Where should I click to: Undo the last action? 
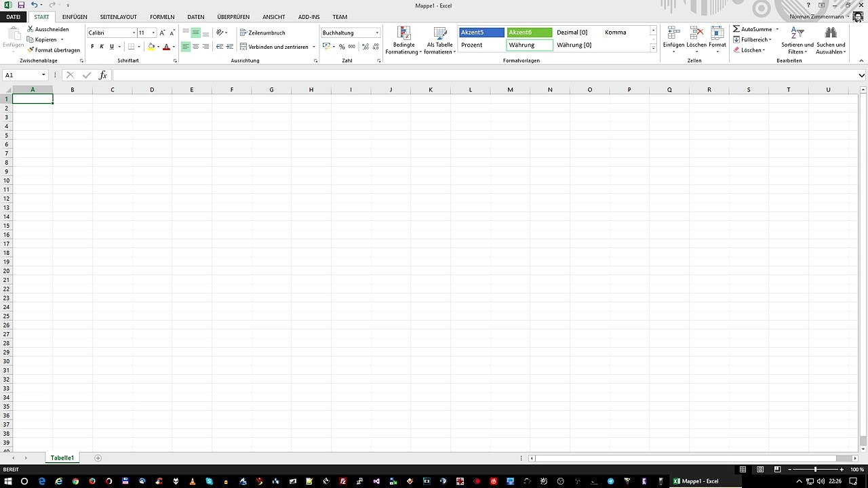pyautogui.click(x=34, y=5)
